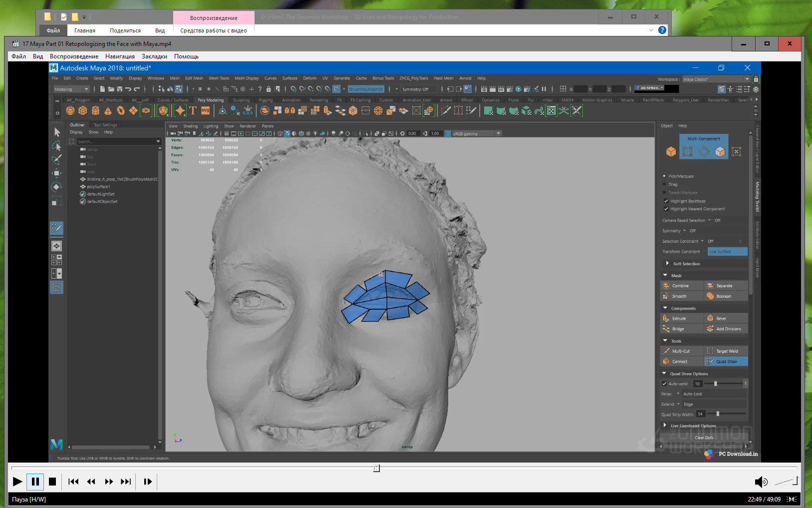Click the polygon cone shelf icon
The image size is (812, 508).
[108, 111]
